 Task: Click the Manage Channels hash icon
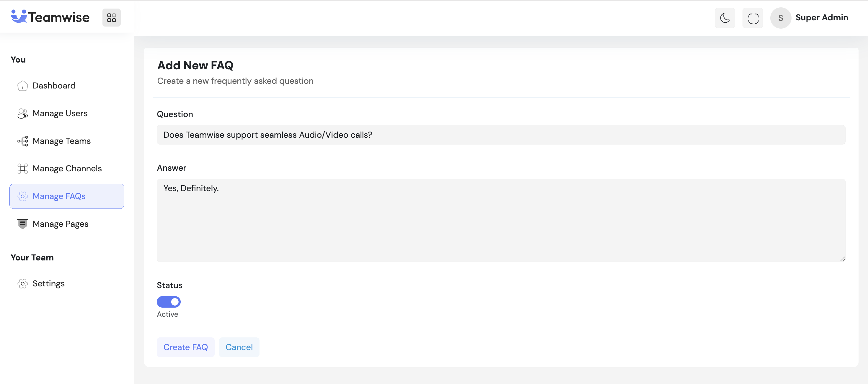point(22,169)
